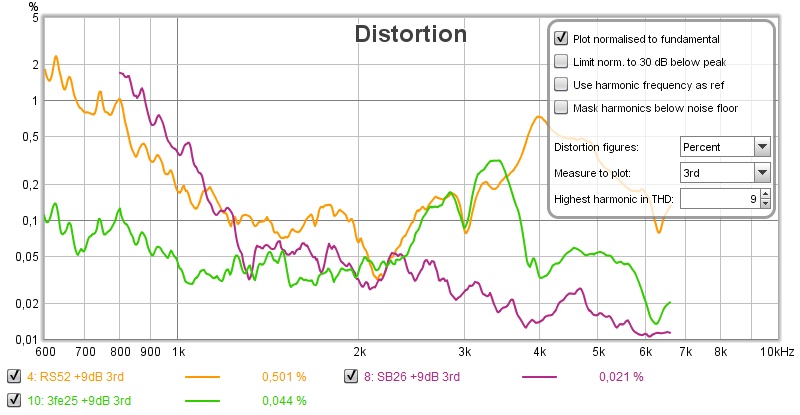Uncheck the 3fe25 +9dB 3rd trace
Screen dimensions: 800x415
13,400
